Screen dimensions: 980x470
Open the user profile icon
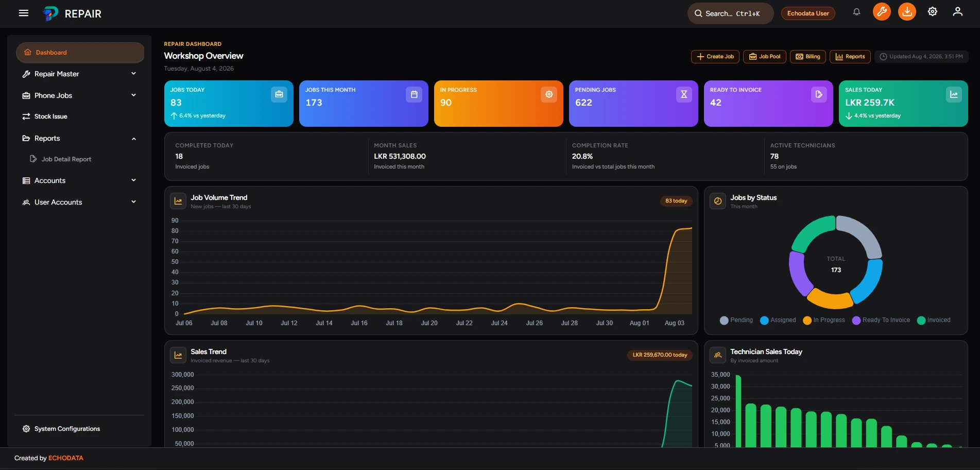click(957, 12)
